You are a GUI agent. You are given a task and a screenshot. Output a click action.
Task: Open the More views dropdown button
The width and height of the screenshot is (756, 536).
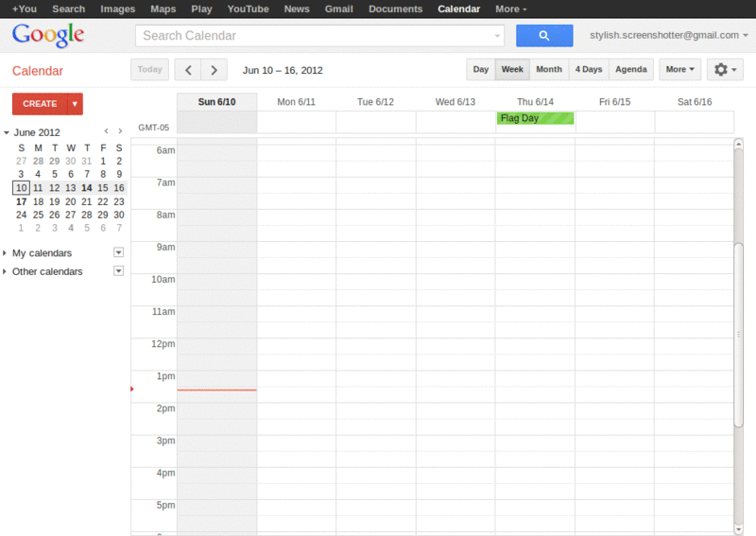[679, 69]
